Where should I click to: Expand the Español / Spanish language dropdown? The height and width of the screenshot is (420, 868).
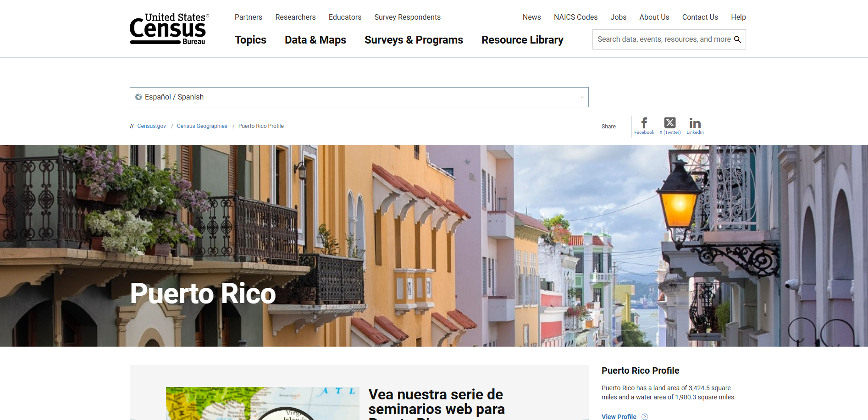581,97
